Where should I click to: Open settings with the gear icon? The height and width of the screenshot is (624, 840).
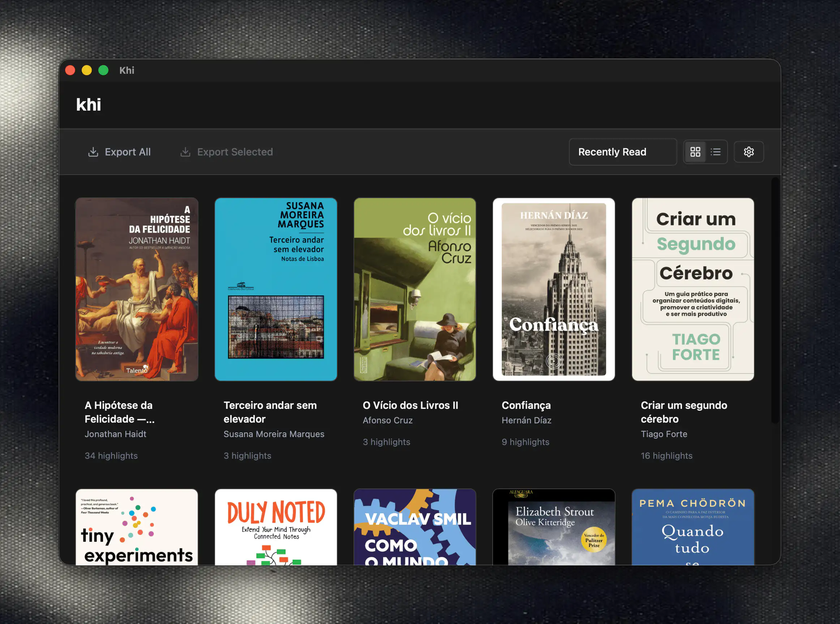(x=748, y=152)
